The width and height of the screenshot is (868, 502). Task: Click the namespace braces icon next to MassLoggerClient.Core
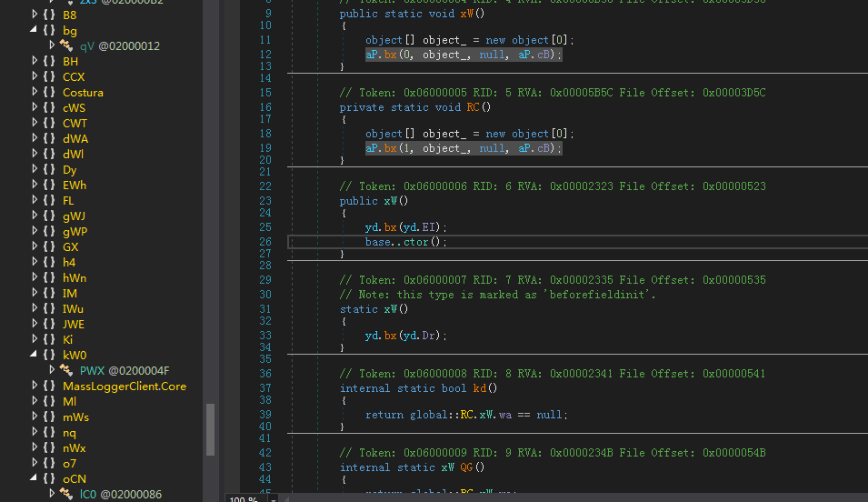pos(49,387)
